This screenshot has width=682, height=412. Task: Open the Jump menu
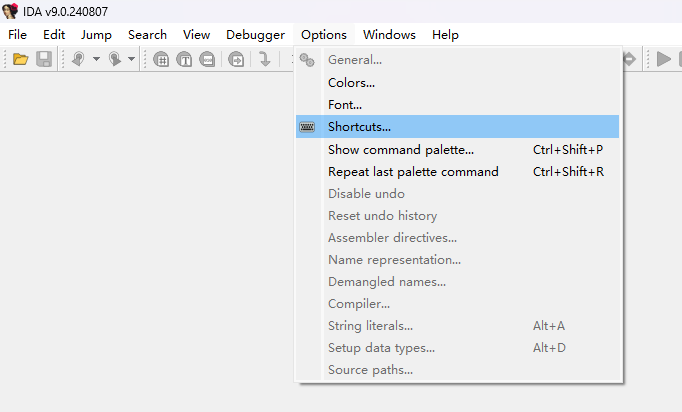[96, 35]
